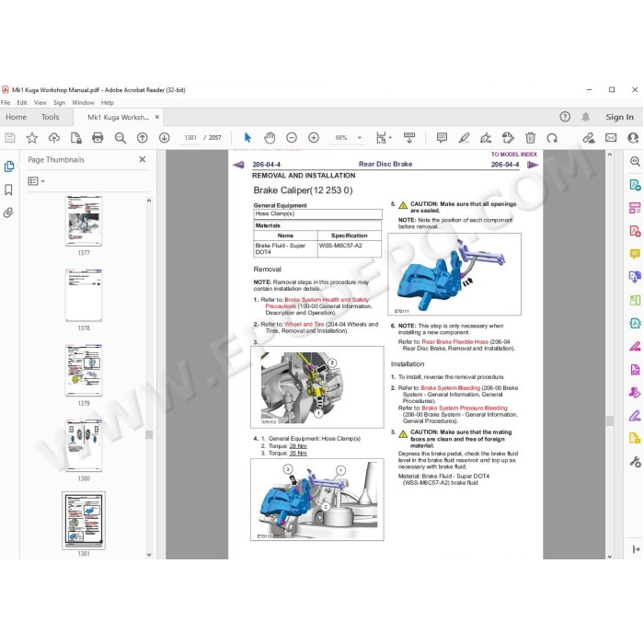Open the find text magnifier
This screenshot has height=644, width=644.
point(120,138)
